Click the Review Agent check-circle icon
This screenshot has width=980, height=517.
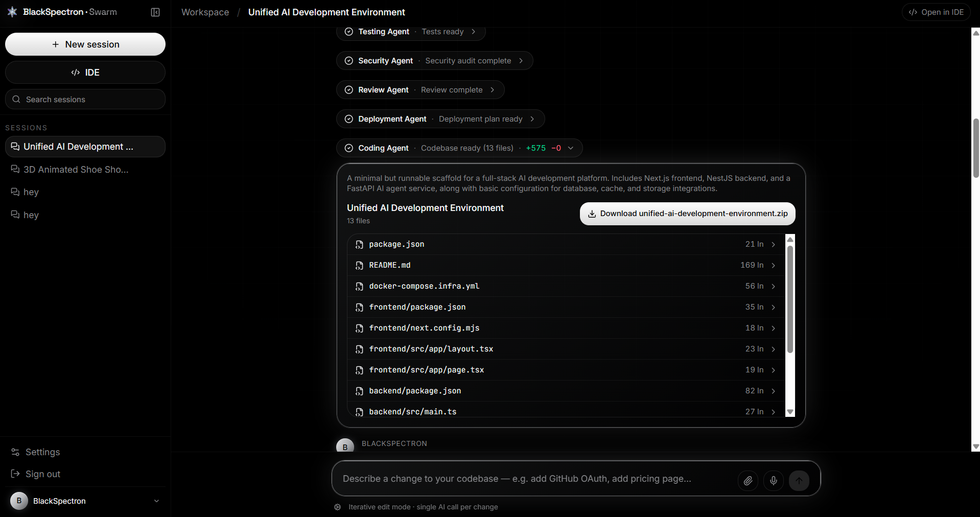click(349, 90)
